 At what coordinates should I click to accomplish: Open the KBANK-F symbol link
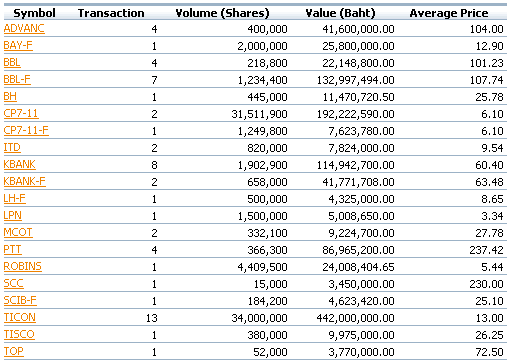click(25, 182)
